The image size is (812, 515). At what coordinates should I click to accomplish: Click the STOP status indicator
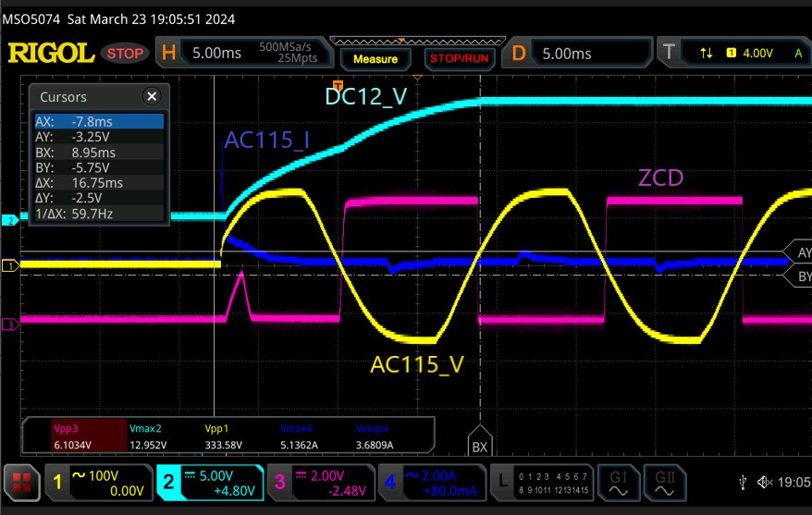click(125, 54)
